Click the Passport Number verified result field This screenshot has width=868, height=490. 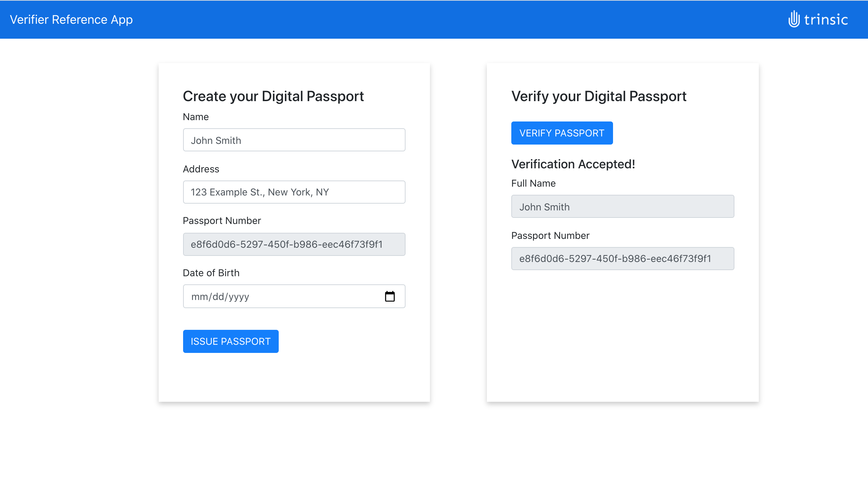(x=623, y=259)
